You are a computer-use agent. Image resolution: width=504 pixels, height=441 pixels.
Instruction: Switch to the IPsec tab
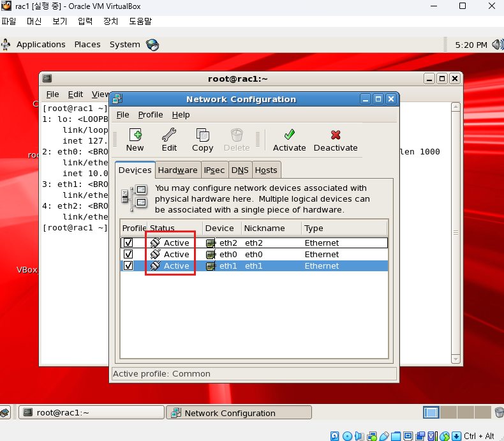214,170
